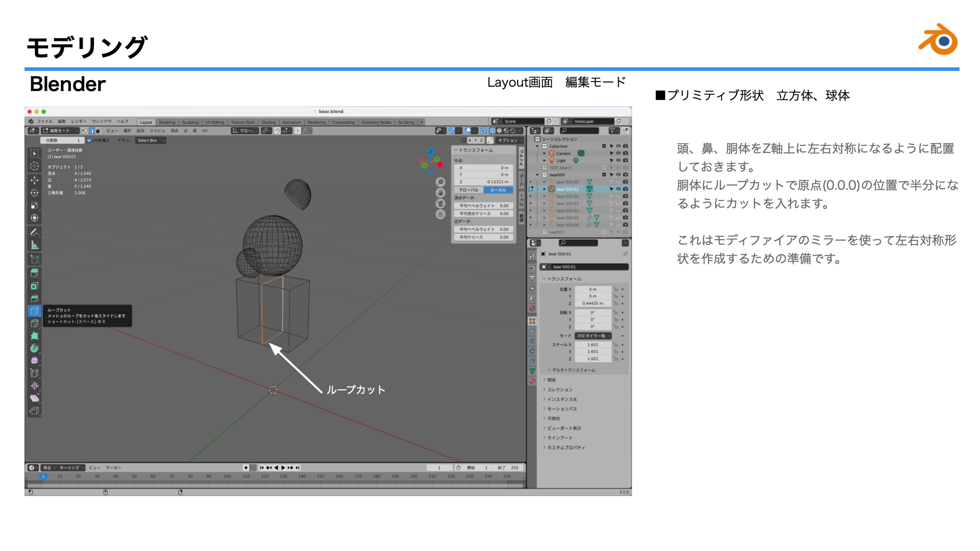Viewport: 980px width, 551px height.
Task: Enable vertex select mode
Action: click(x=86, y=131)
